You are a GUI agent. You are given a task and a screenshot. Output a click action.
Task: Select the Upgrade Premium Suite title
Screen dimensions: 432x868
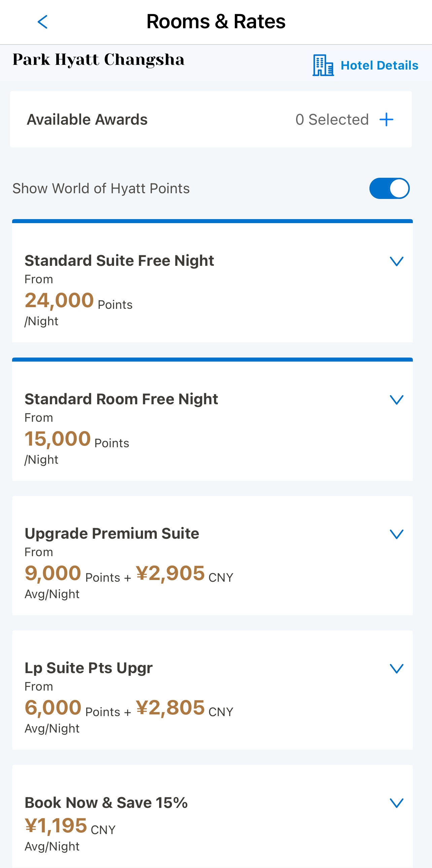[x=112, y=534]
